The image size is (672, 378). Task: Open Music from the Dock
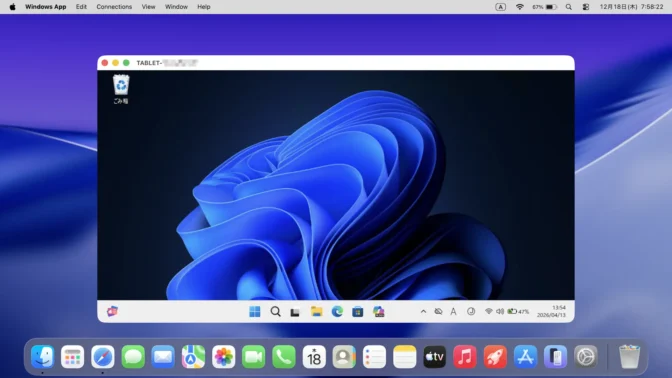(x=465, y=357)
